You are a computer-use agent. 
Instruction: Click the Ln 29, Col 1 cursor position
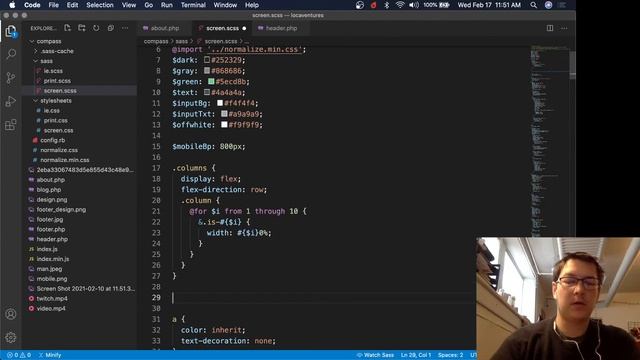point(416,355)
